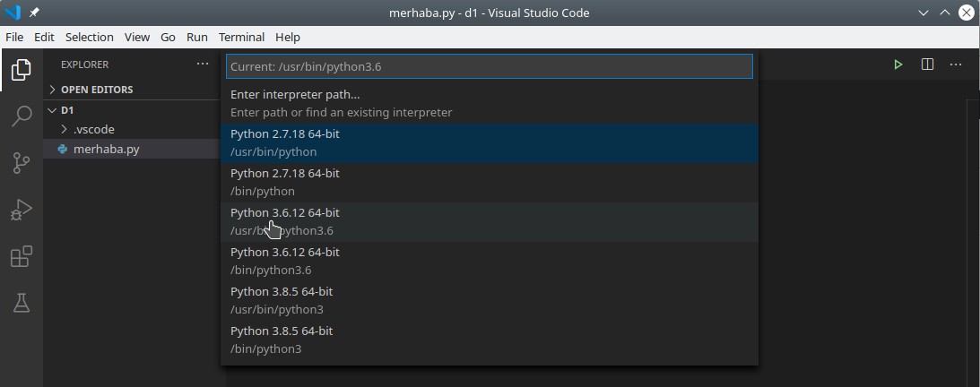Select Python 3.8.5 at /bin/python3

pos(490,340)
